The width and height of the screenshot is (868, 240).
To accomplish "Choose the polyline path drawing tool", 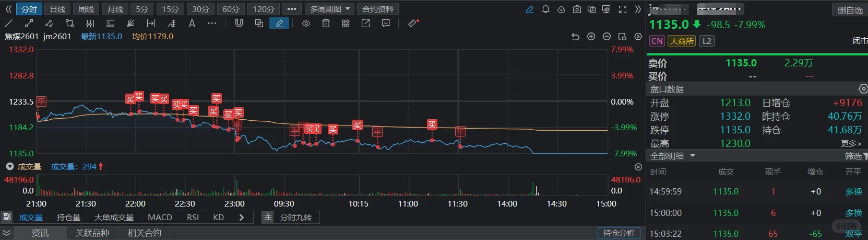I will (49, 24).
